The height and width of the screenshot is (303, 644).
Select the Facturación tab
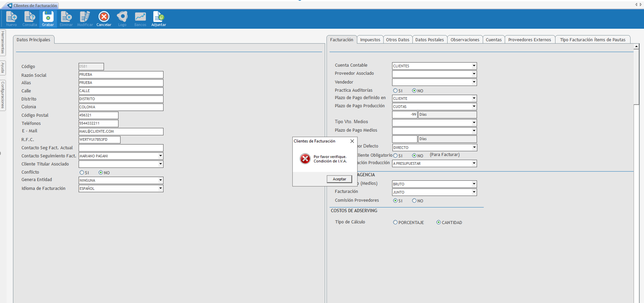[342, 40]
